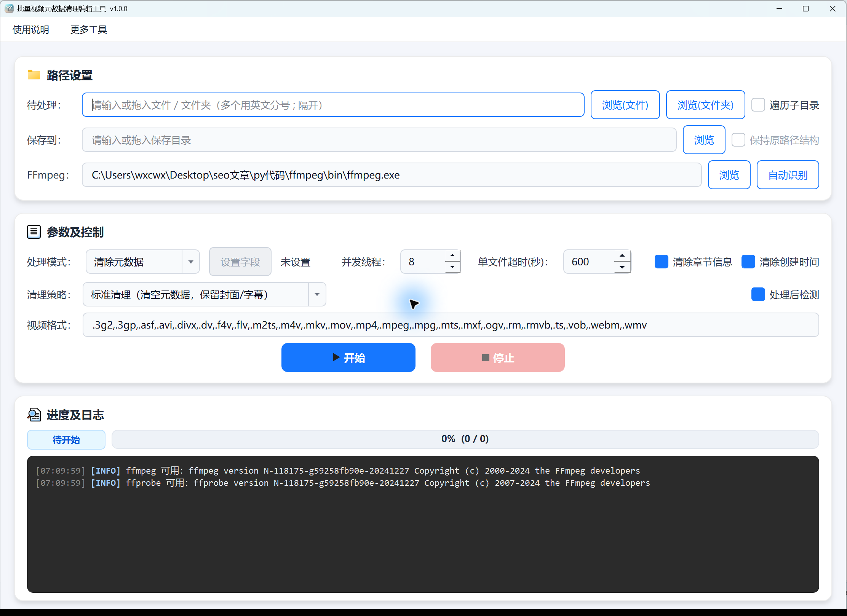The width and height of the screenshot is (847, 616).
Task: Click the 自动识别 button
Action: 788,175
